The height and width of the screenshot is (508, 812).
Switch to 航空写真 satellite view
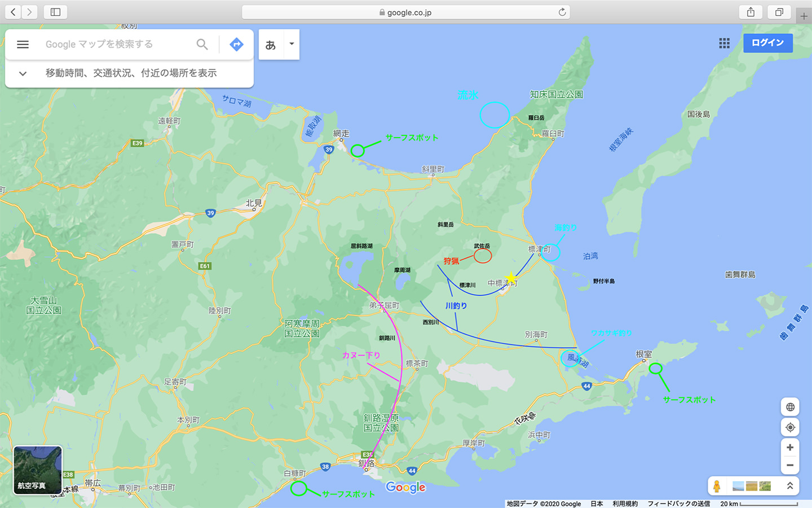click(37, 470)
